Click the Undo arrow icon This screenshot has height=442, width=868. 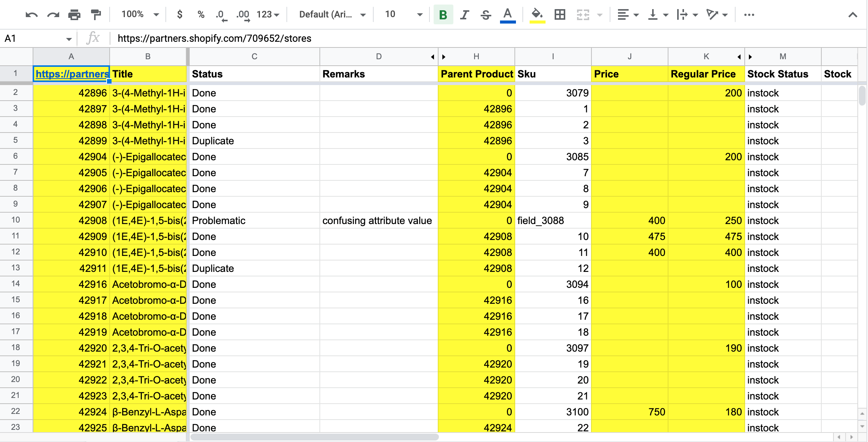(x=31, y=15)
